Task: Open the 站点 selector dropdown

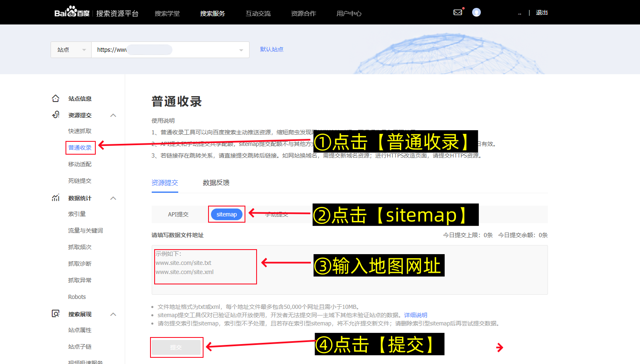Action: [70, 49]
